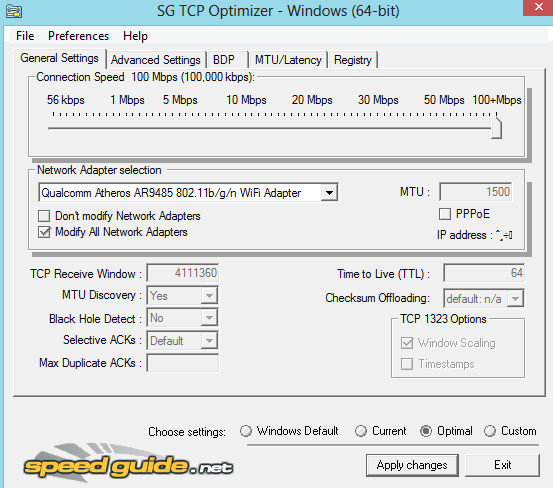This screenshot has width=553, height=488.
Task: Enable the PPPoE checkbox
Action: (x=445, y=214)
